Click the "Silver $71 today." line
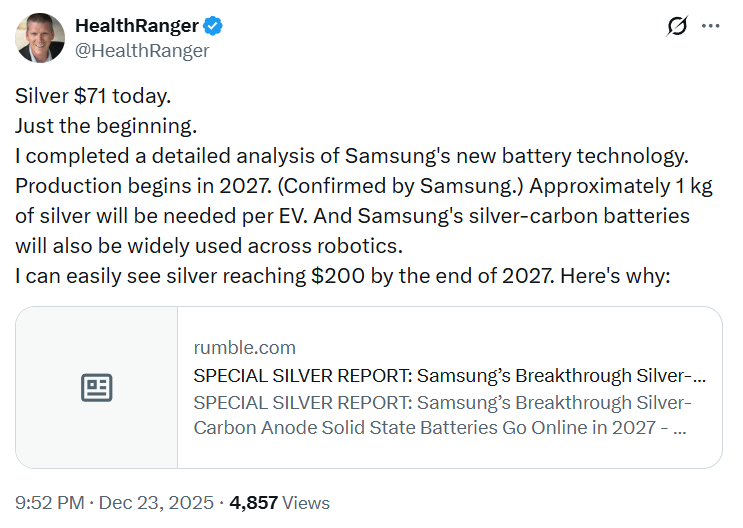Screen dimensions: 743x528 [94, 97]
